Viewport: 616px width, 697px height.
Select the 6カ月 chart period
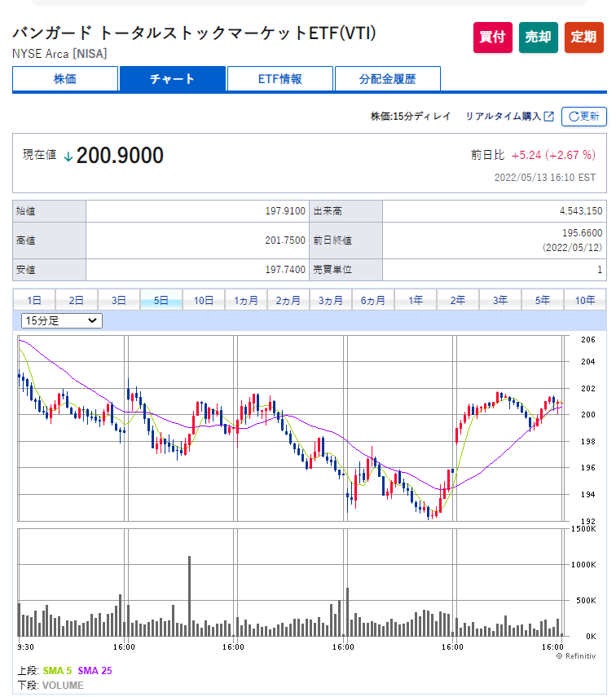(x=373, y=300)
